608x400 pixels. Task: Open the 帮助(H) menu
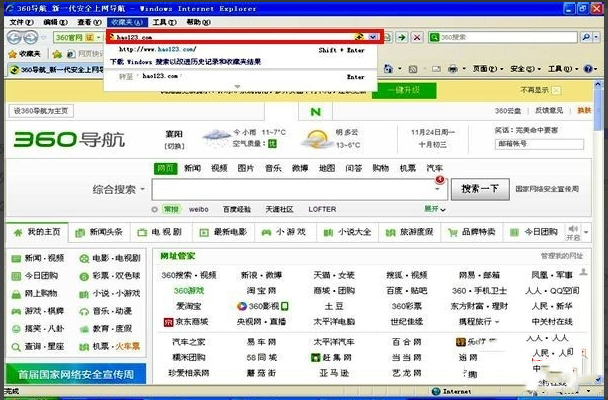(198, 22)
